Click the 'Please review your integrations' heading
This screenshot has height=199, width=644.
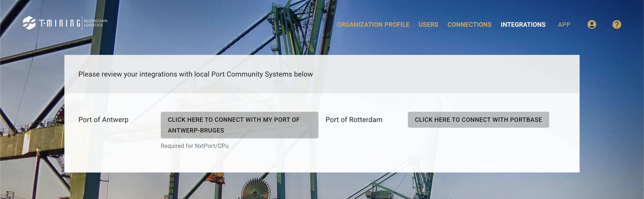(x=195, y=74)
